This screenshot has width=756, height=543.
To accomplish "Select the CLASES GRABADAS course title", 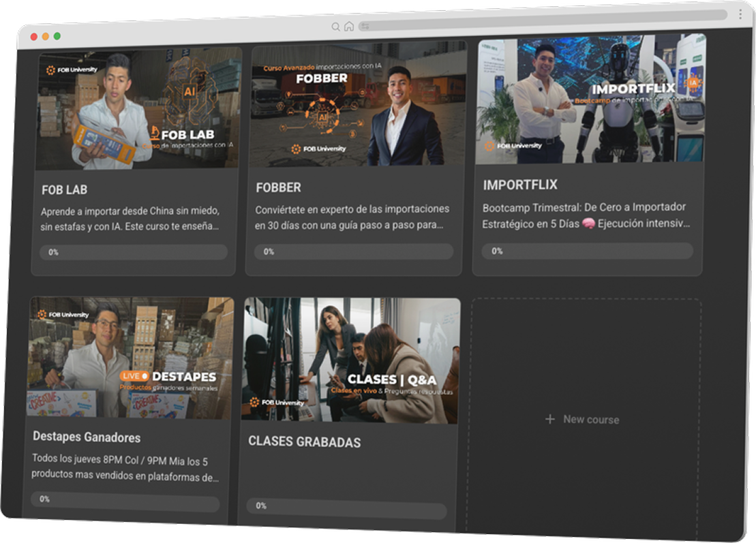I will pos(304,441).
